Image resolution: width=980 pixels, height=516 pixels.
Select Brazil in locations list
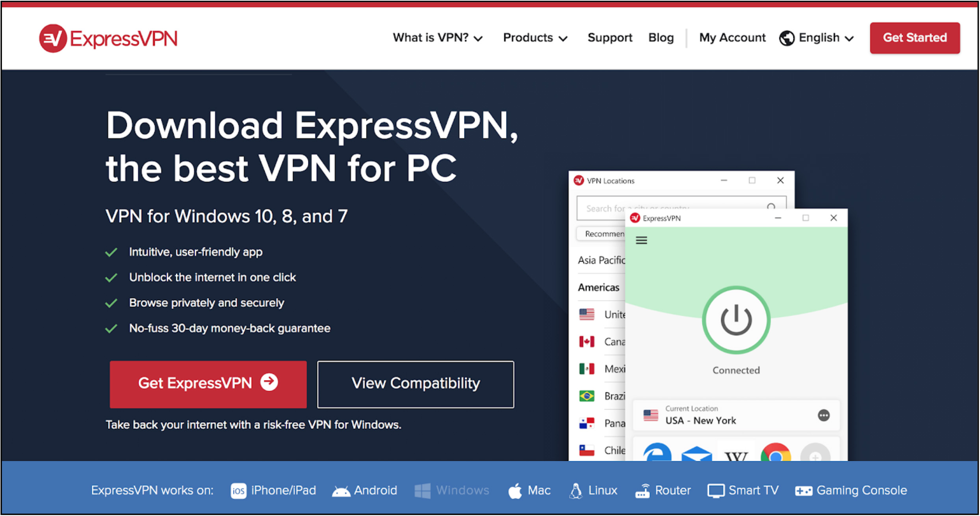(x=602, y=396)
